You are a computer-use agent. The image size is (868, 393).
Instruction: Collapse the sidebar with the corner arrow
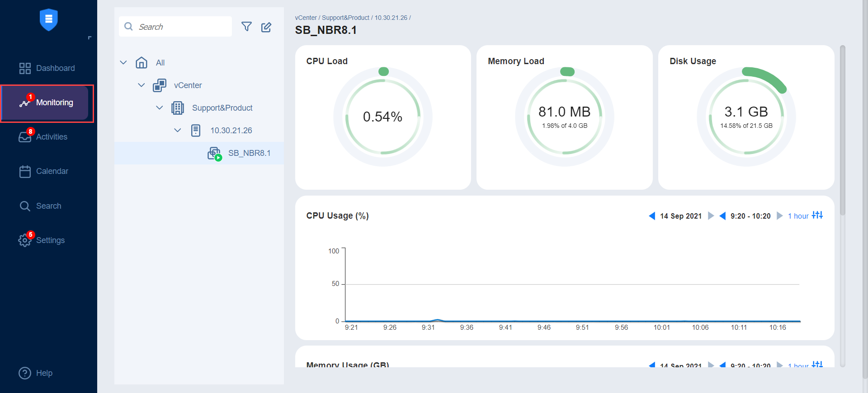90,38
